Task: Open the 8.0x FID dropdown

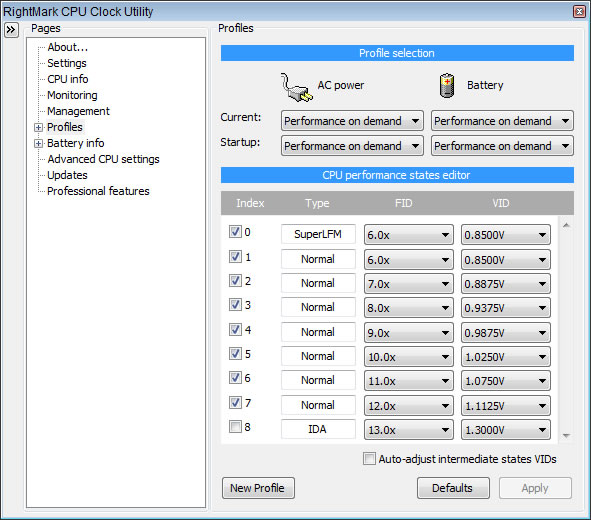Action: coord(409,308)
